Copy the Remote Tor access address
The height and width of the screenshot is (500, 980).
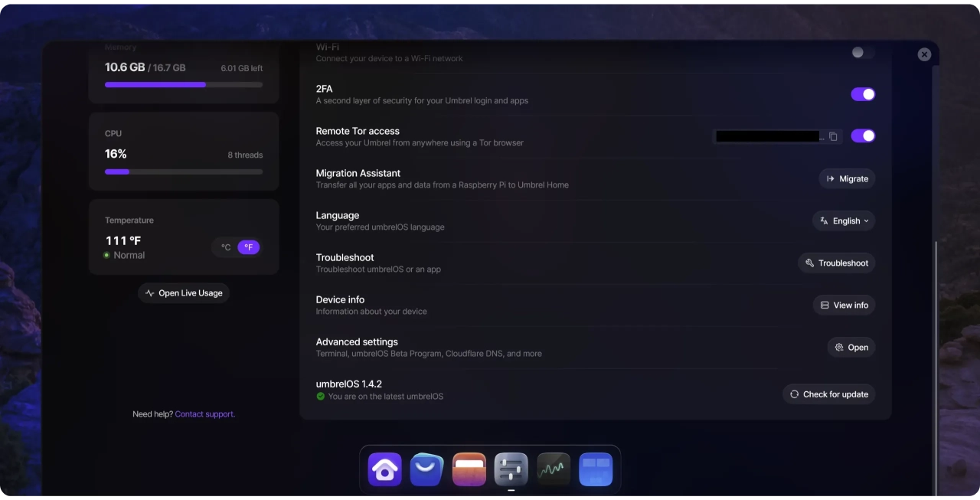[833, 136]
